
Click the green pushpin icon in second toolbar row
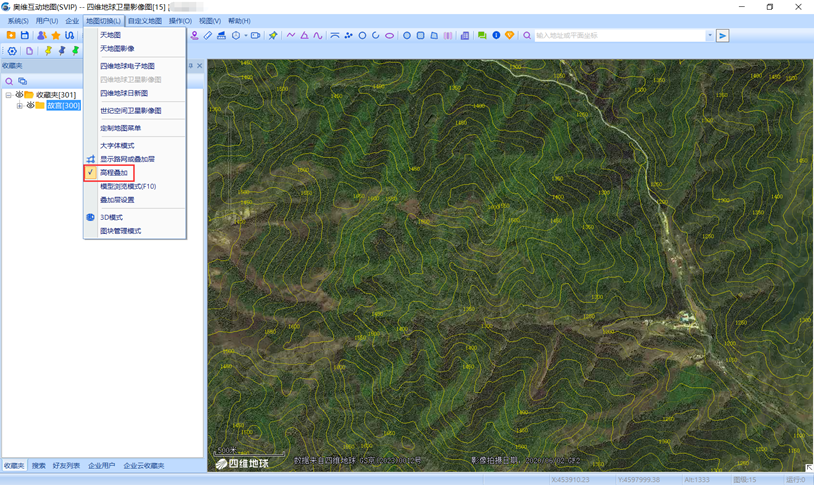coord(75,50)
